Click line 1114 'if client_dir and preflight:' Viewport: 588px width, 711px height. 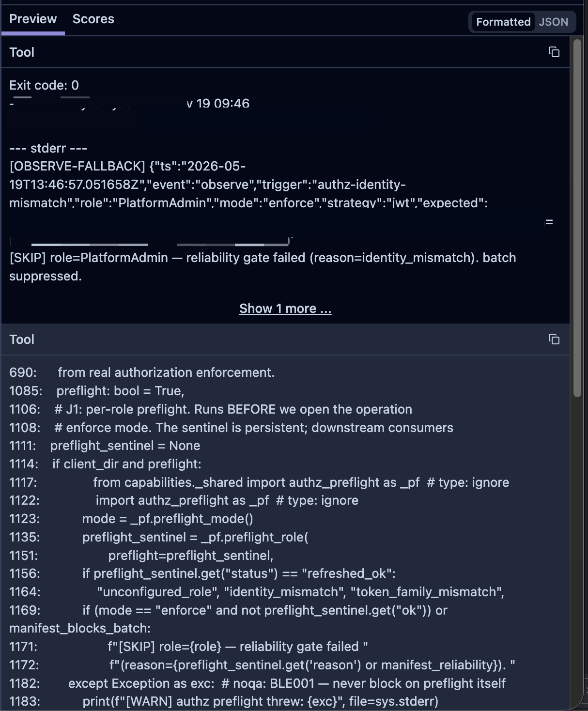pos(105,464)
